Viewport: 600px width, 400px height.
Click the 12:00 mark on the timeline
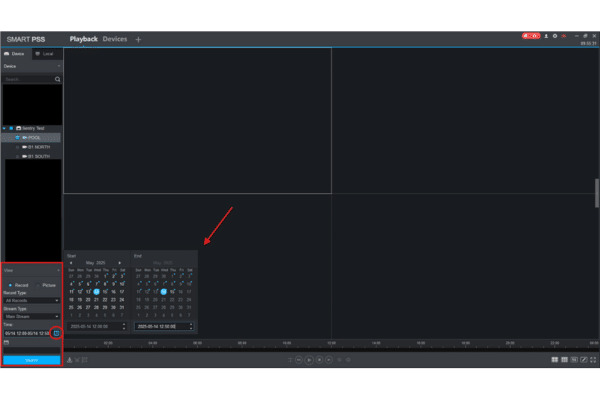[x=331, y=344]
